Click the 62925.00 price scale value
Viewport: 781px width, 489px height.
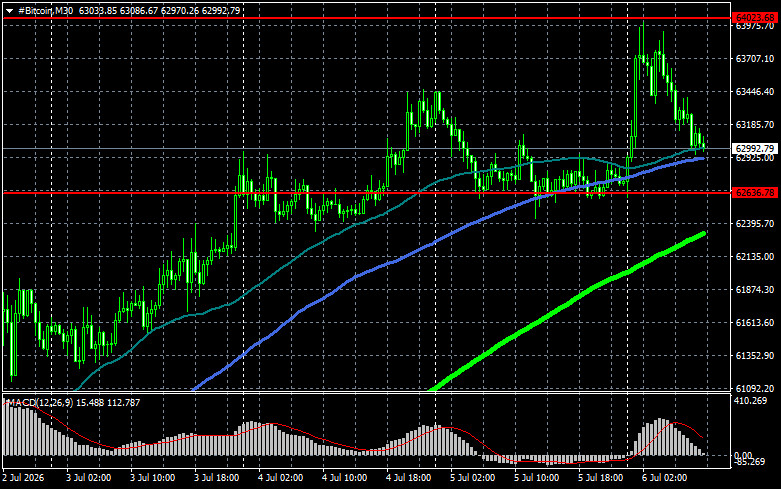point(755,158)
